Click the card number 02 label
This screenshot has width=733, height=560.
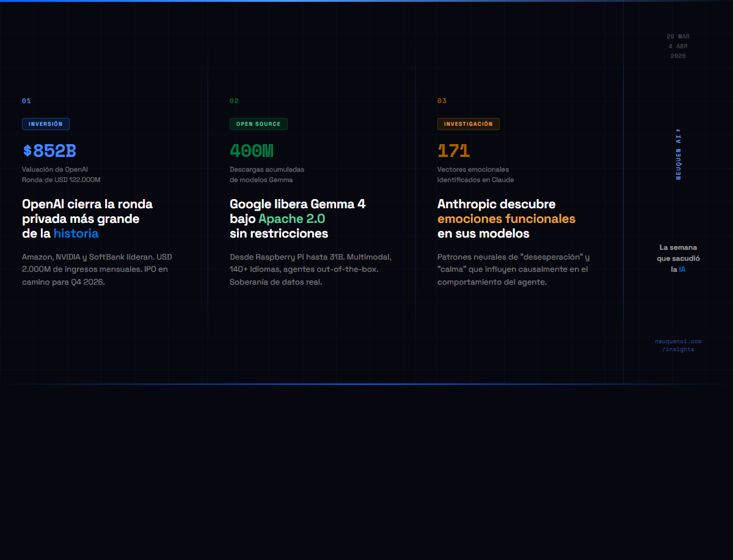click(234, 101)
